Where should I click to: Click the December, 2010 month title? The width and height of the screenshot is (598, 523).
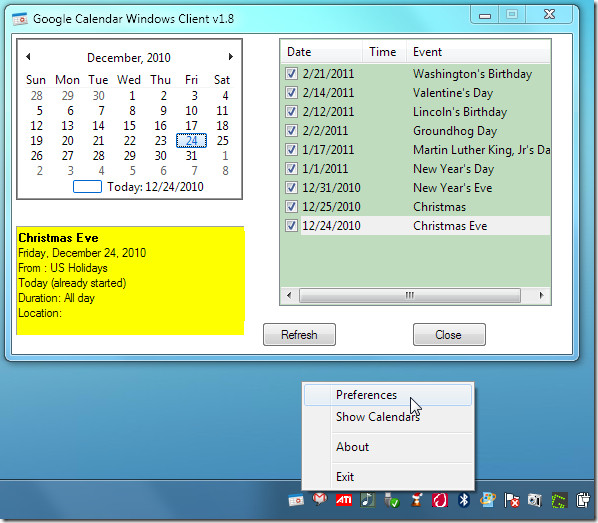pos(129,58)
